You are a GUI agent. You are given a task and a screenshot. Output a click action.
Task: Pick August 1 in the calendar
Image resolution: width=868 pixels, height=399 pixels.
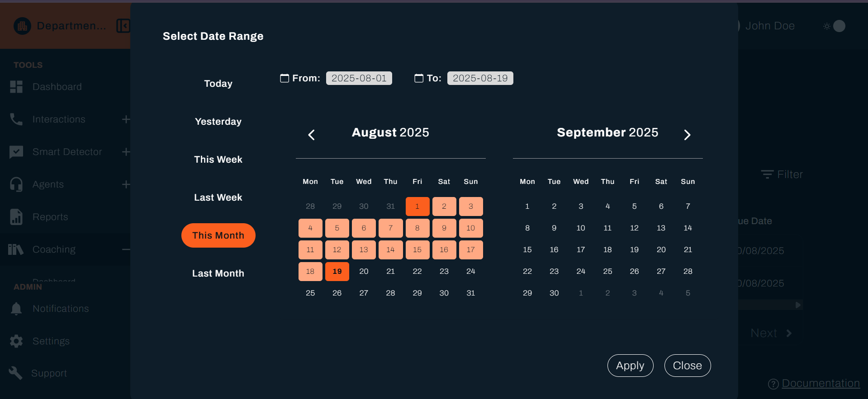417,207
